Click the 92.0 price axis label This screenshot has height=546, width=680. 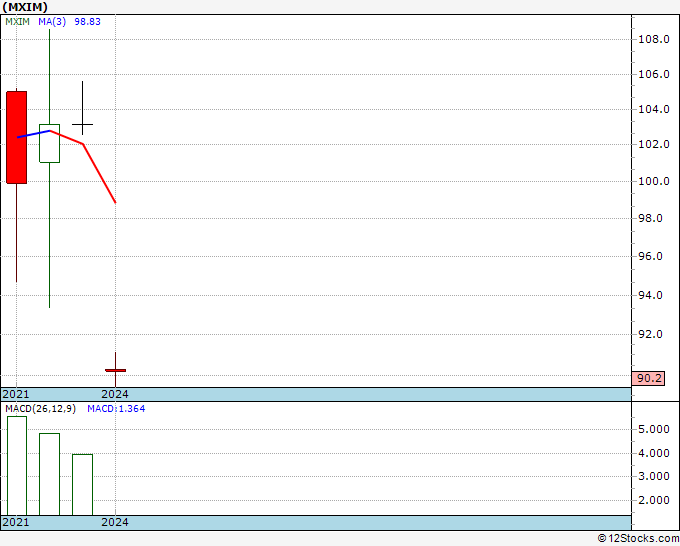[650, 334]
